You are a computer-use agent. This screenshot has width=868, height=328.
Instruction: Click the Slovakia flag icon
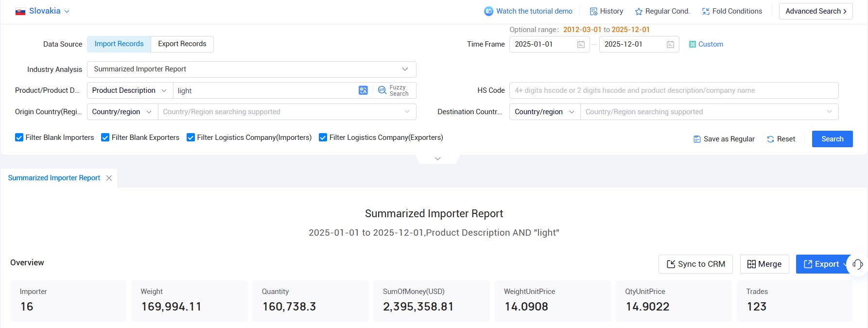coord(20,12)
